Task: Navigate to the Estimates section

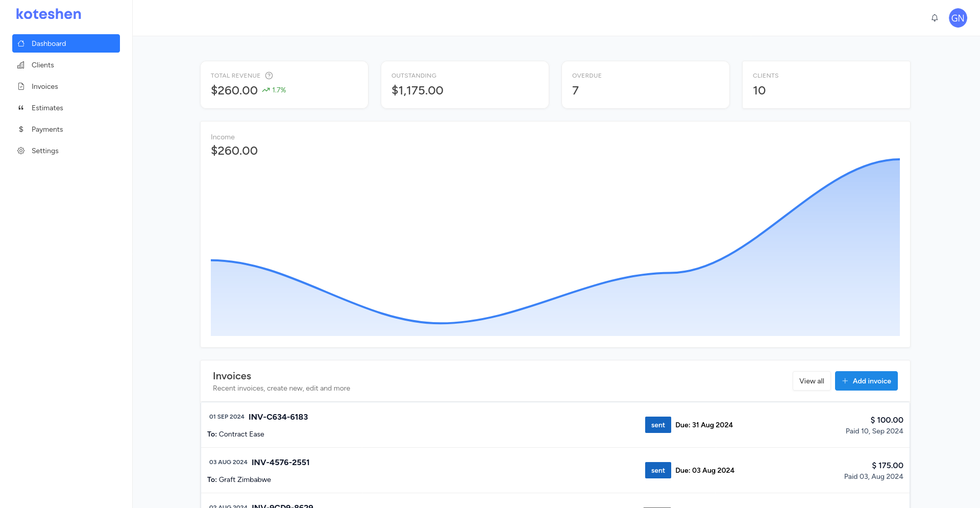Action: point(47,108)
